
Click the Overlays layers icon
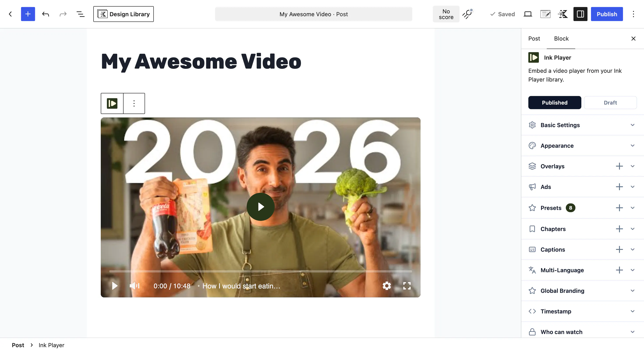532,166
